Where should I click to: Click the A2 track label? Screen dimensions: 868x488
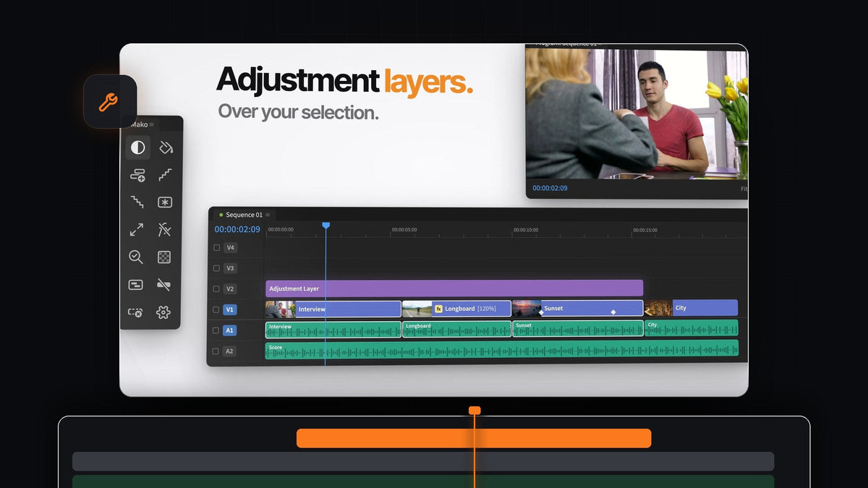click(x=229, y=351)
